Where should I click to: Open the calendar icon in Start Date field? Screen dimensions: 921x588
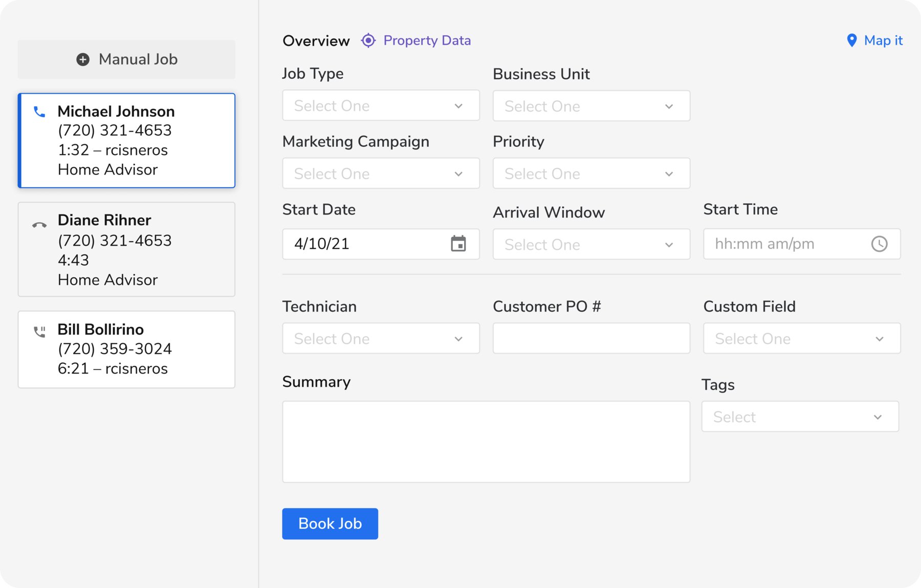click(x=459, y=244)
